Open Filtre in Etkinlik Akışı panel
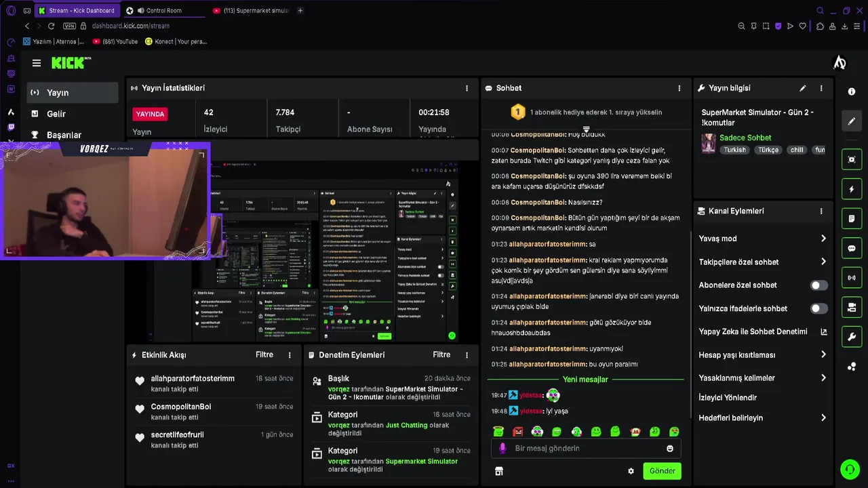This screenshot has height=488, width=868. pos(264,354)
